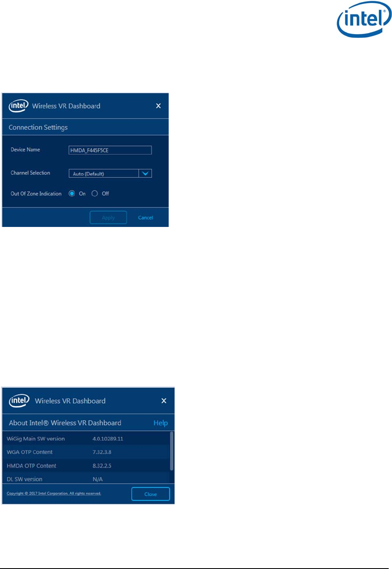
Task: Click the Close button in About window
Action: 151,494
